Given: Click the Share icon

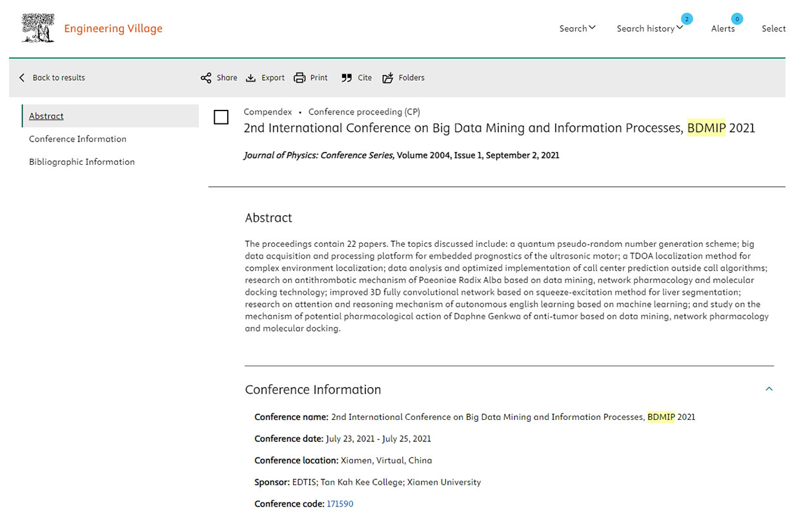Looking at the screenshot, I should 206,78.
